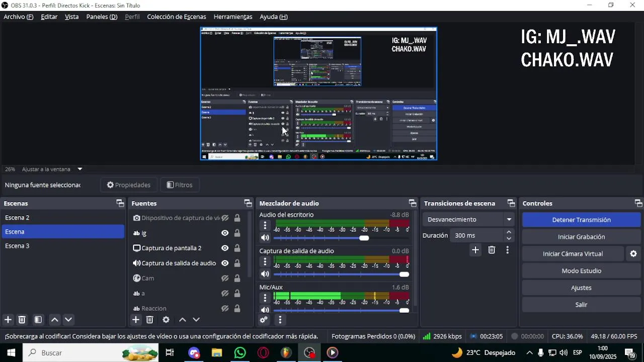Viewport: 644px width, 362px height.
Task: Open transition properties three-dot icon
Action: tap(507, 250)
